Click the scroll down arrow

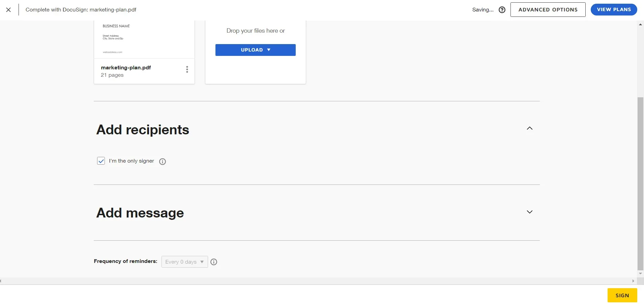coord(641,274)
